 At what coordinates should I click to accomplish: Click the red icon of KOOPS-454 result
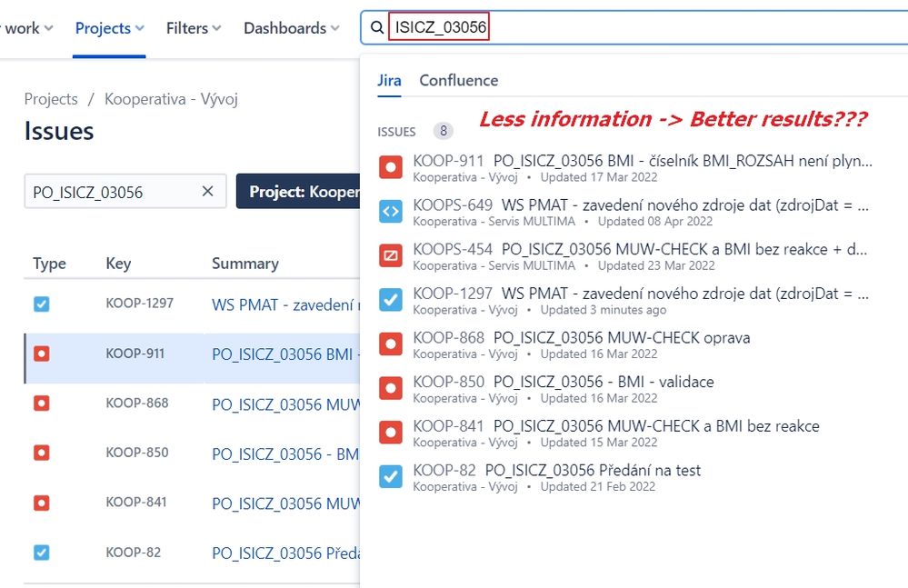(391, 255)
